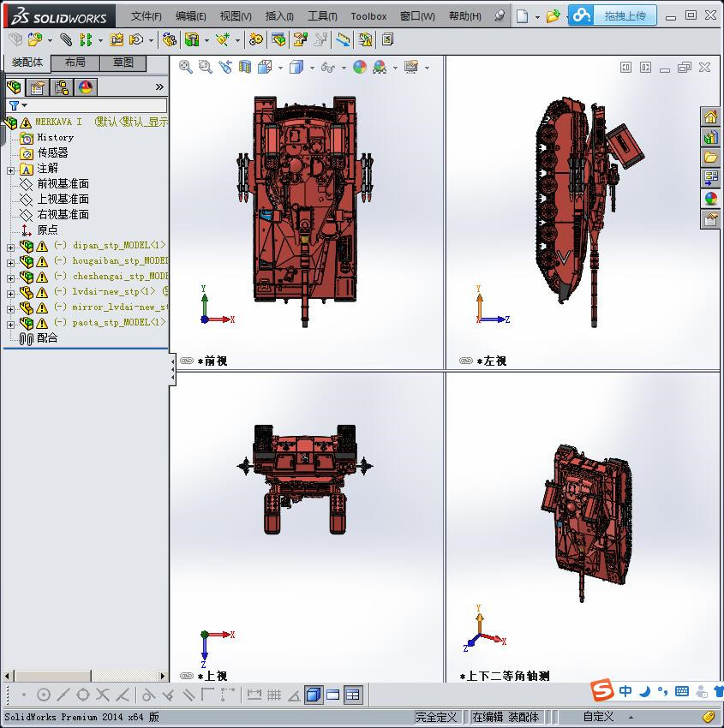Open the File Explorer folder icon in task pane

[710, 158]
